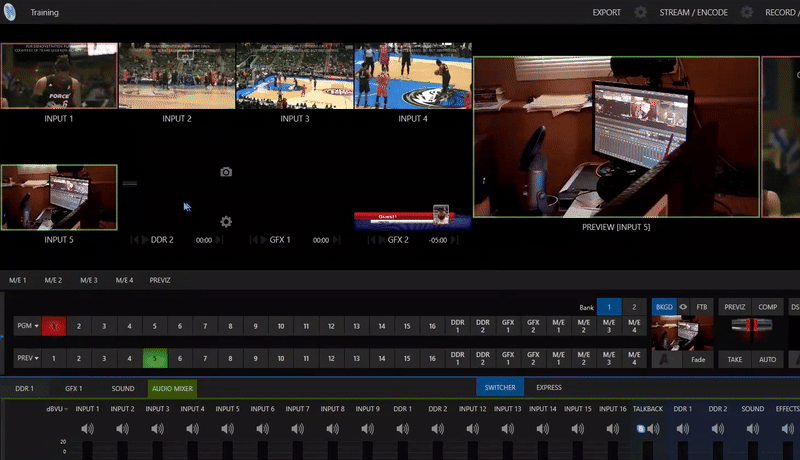Screen dimensions: 800x460
Task: Mute the INPUT 3 audio speaker icon
Action: [x=157, y=429]
